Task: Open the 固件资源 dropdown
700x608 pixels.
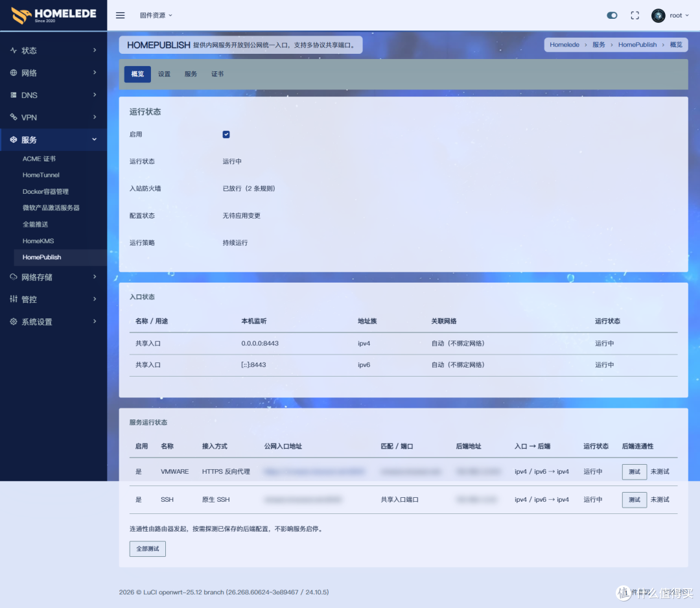Action: click(156, 15)
